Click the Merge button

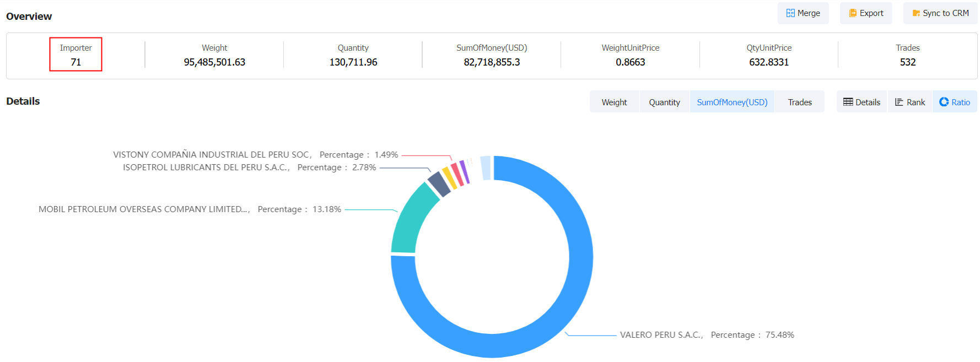click(803, 13)
